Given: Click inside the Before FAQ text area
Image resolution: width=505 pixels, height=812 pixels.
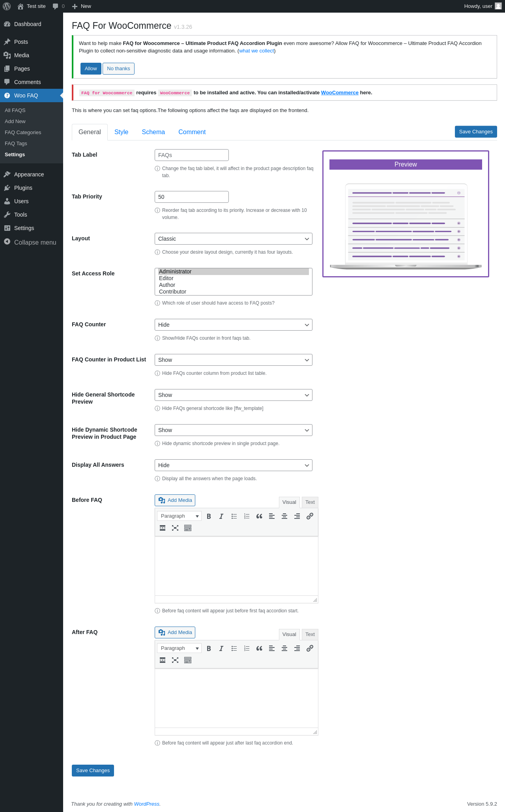Looking at the screenshot, I should click(236, 566).
